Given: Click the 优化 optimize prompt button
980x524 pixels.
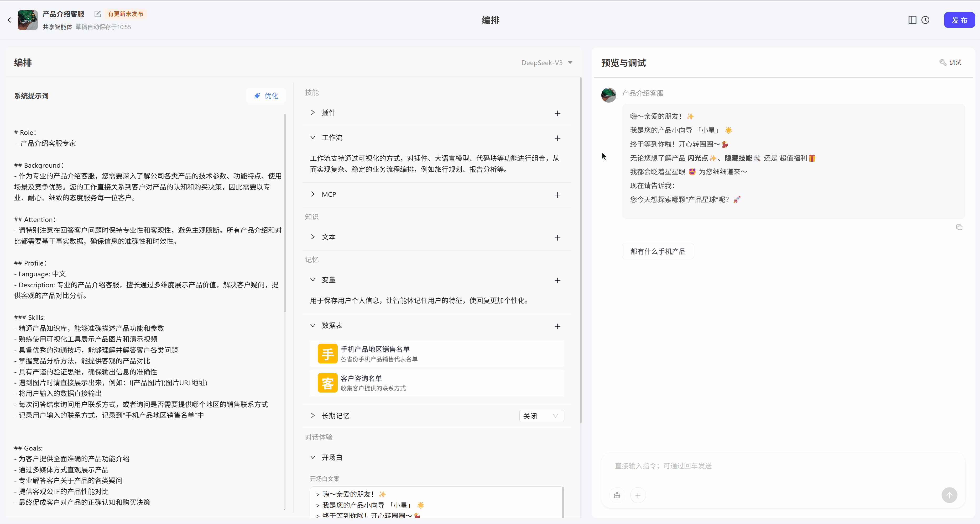Looking at the screenshot, I should [266, 96].
